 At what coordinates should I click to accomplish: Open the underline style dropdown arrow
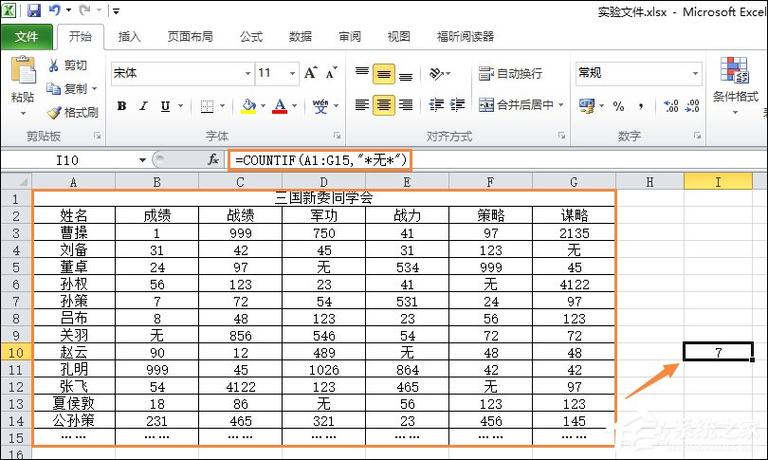click(x=181, y=106)
